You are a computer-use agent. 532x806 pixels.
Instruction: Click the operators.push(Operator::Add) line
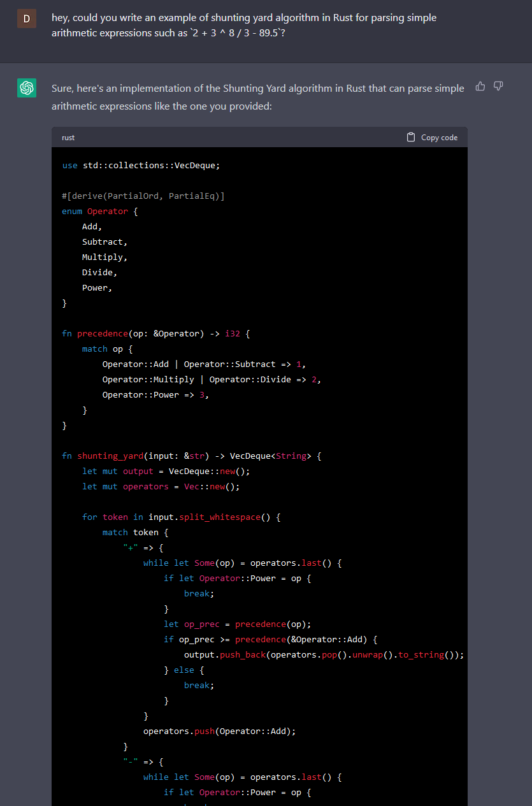point(219,731)
